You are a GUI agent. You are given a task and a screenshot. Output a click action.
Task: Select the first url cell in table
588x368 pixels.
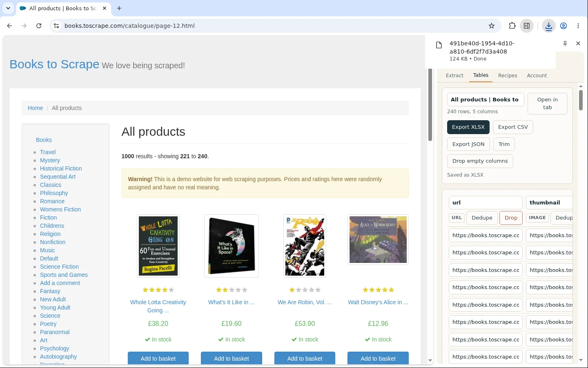coord(486,236)
